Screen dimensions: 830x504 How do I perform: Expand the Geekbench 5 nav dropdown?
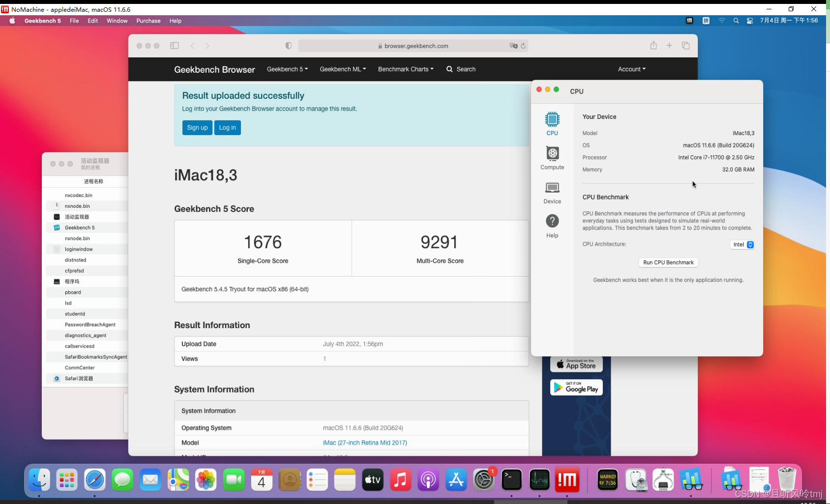(287, 69)
